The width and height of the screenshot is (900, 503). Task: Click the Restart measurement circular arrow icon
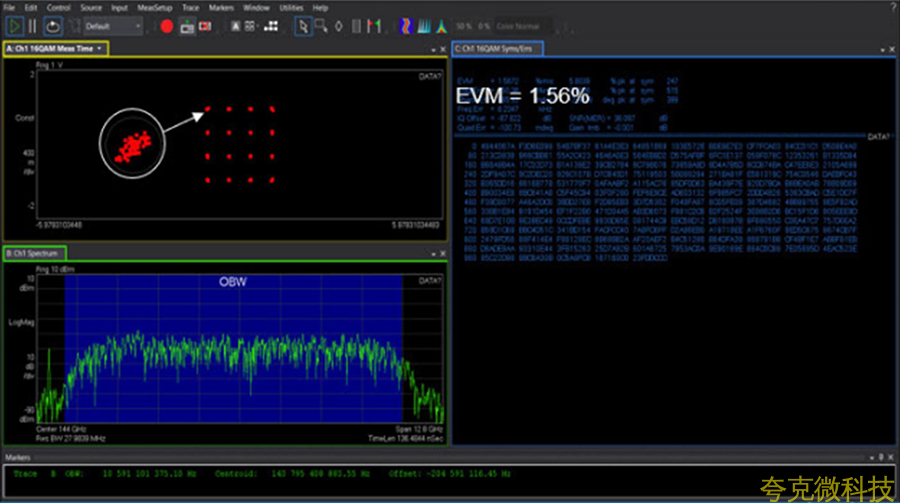tap(54, 26)
